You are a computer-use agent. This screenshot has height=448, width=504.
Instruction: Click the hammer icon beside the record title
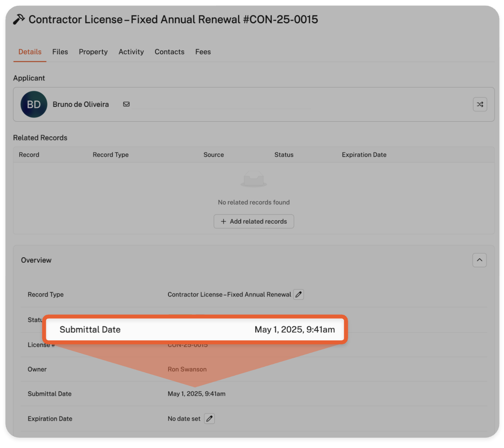(19, 20)
